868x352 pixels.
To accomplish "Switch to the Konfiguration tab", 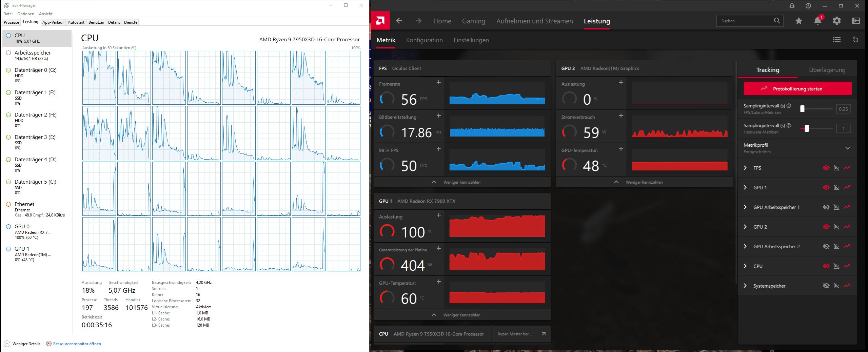I will click(x=425, y=40).
